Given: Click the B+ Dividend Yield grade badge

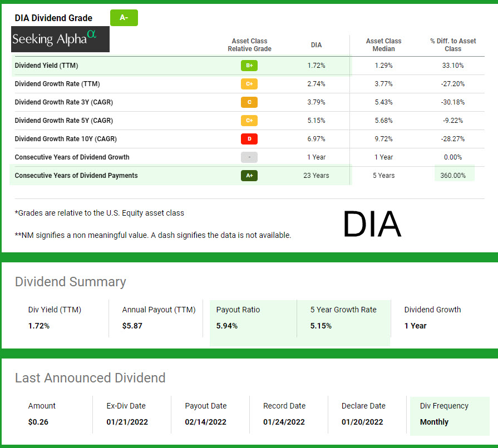Looking at the screenshot, I should 249,66.
